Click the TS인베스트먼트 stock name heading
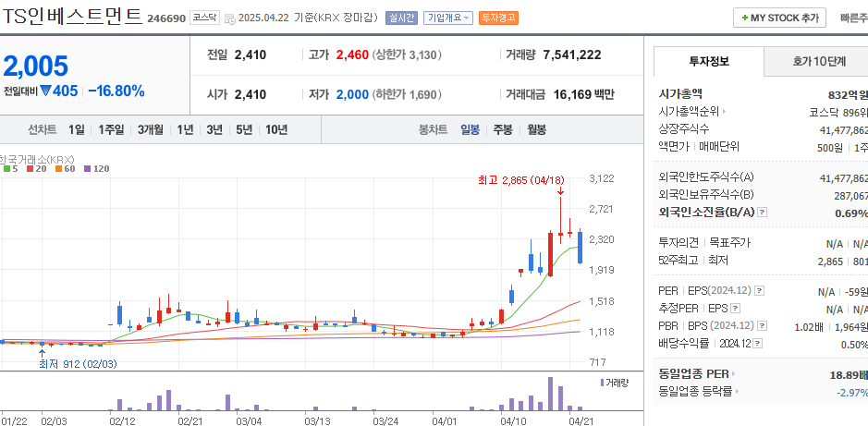Image resolution: width=868 pixels, height=426 pixels. click(x=71, y=17)
